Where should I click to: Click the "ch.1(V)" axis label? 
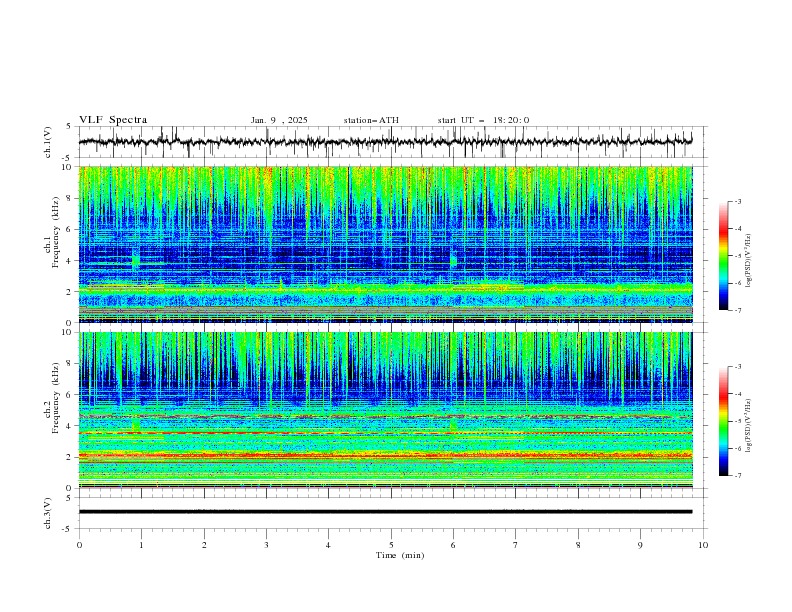(48, 142)
